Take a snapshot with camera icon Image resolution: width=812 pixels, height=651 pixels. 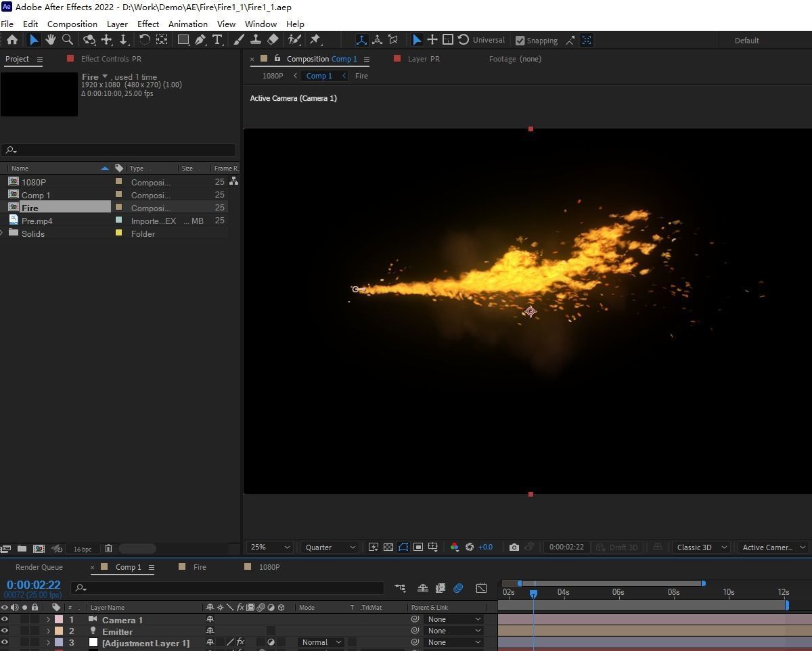[x=514, y=547]
